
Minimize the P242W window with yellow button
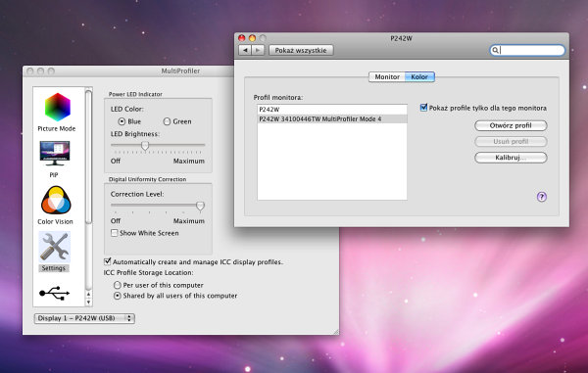pos(253,38)
